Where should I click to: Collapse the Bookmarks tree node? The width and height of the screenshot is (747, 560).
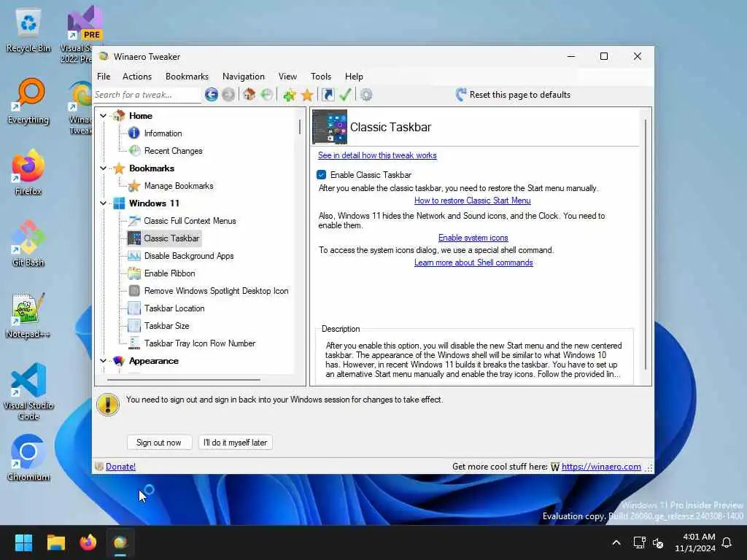tap(103, 168)
